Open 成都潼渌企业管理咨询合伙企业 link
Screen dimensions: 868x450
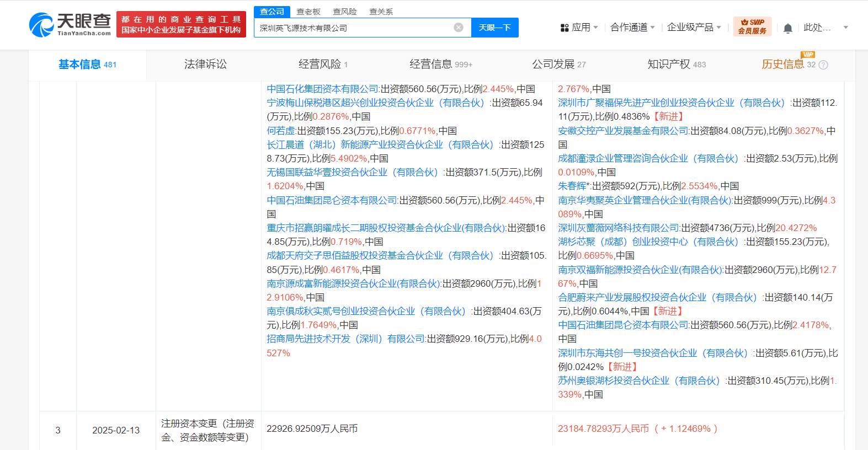coord(648,158)
